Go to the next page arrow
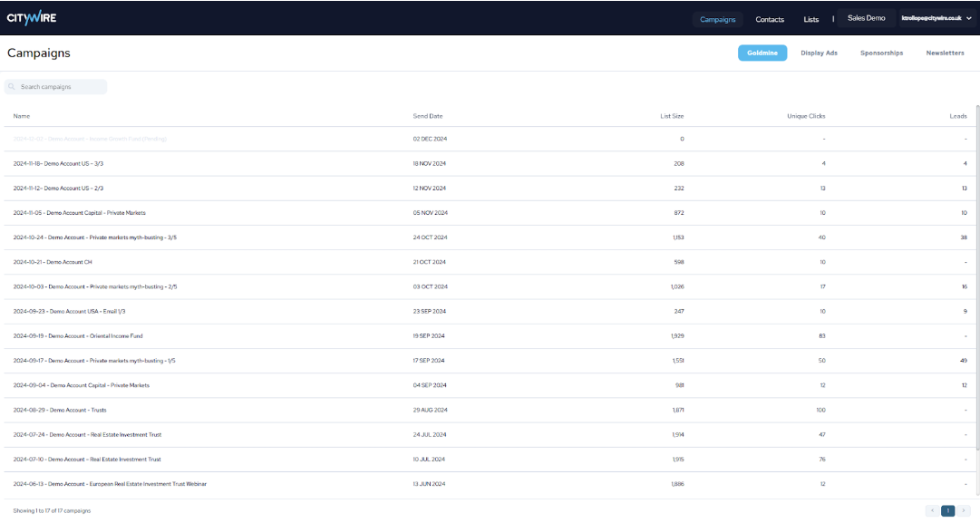Image resolution: width=980 pixels, height=523 pixels. pyautogui.click(x=964, y=511)
